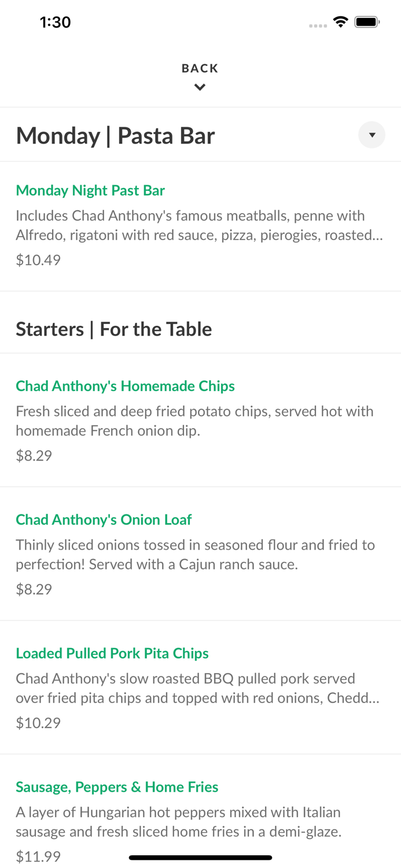This screenshot has width=401, height=868.
Task: Tap the $8.29 price for Homemade Chips
Action: (x=34, y=455)
